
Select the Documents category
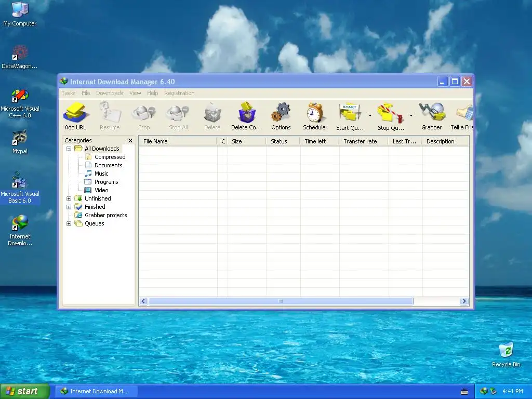tap(108, 165)
